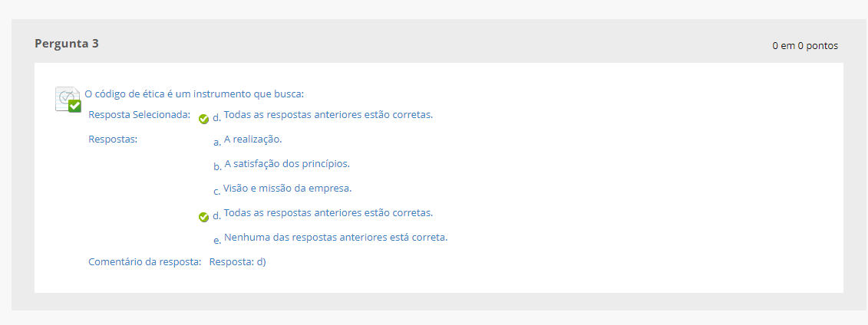The height and width of the screenshot is (325, 868).
Task: Click the "e." option letter marker
Action: (217, 240)
